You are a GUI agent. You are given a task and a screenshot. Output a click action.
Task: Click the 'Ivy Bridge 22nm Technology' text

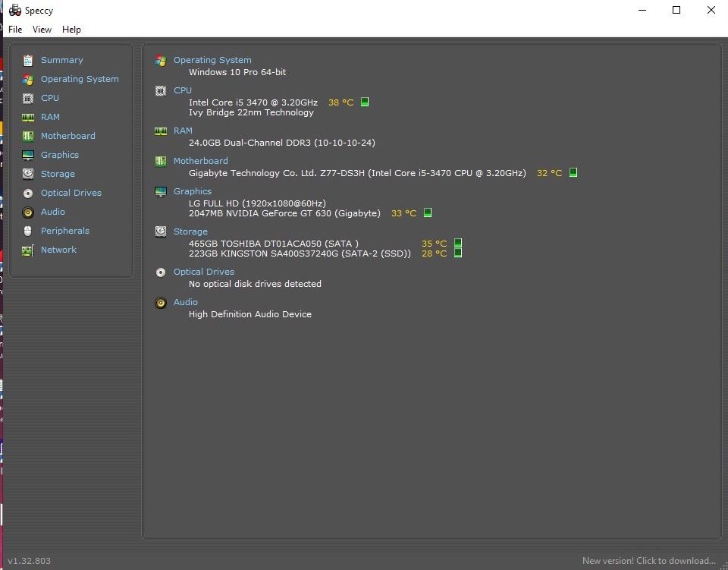click(251, 112)
